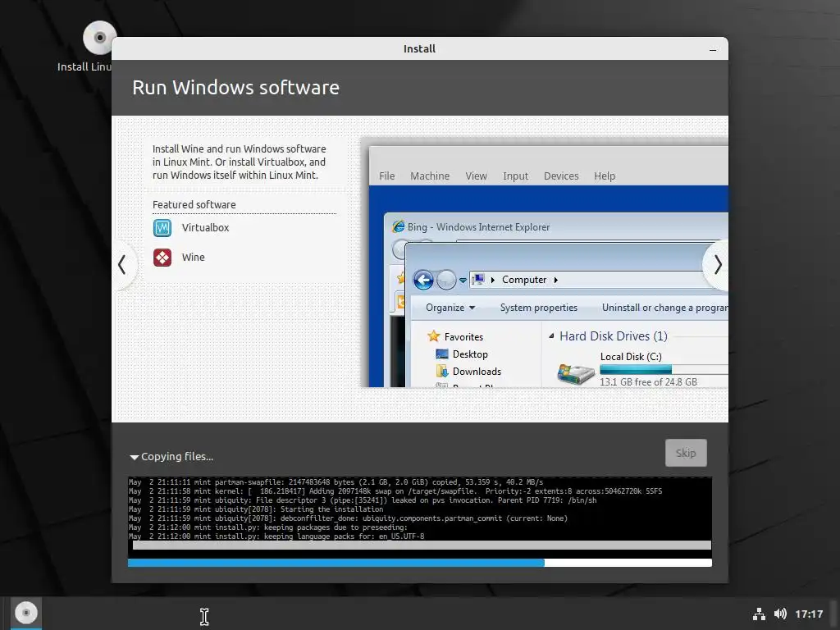This screenshot has width=840, height=630.
Task: Minimize the Install window
Action: [713, 49]
